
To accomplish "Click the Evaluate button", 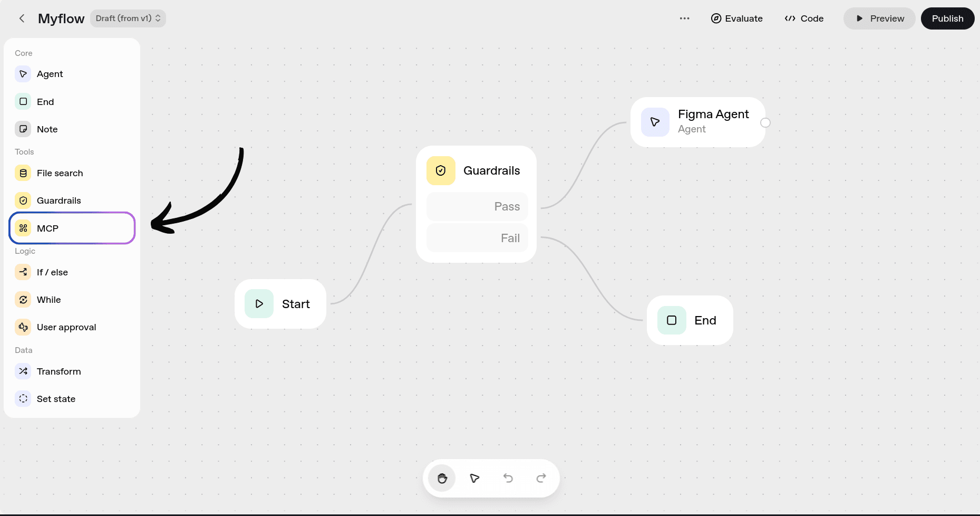I will pyautogui.click(x=736, y=18).
